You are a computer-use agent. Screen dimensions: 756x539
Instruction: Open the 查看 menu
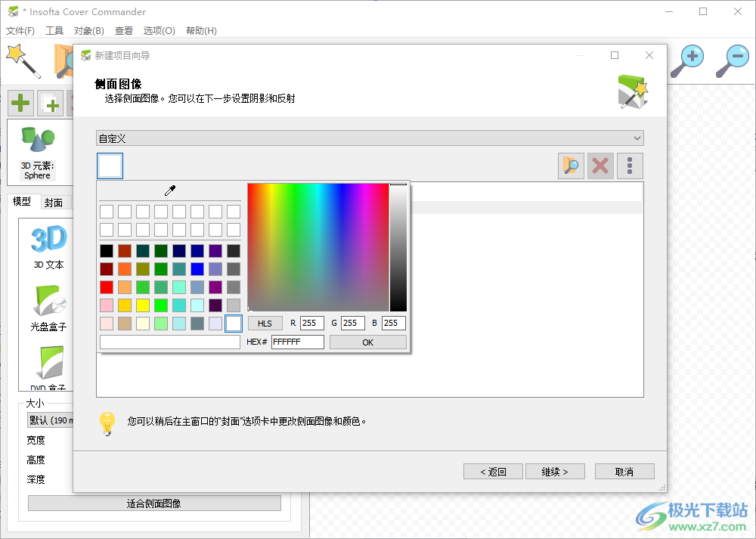124,31
